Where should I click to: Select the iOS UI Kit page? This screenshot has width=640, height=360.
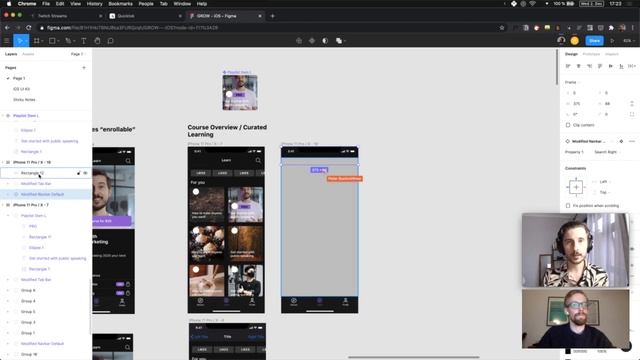tap(21, 89)
